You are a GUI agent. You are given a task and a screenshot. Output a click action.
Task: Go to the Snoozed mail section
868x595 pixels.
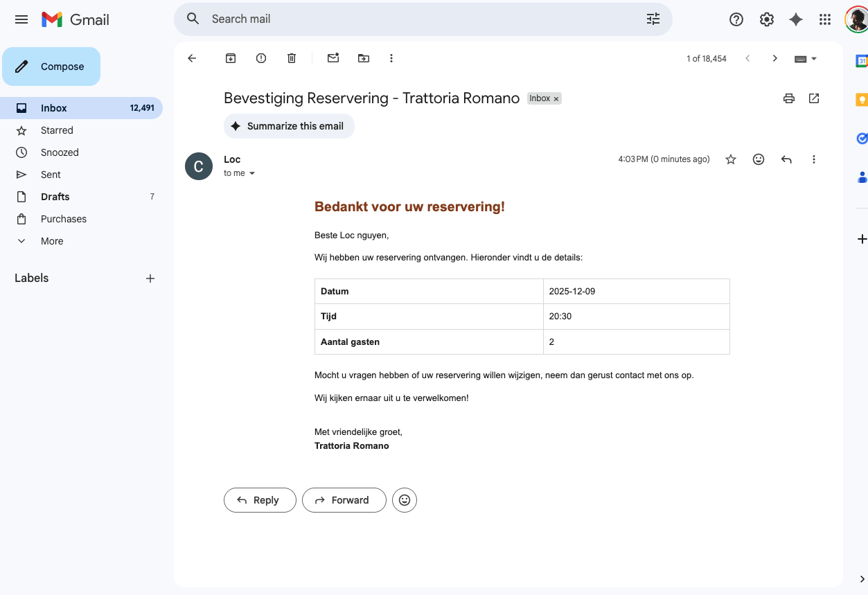pos(60,152)
